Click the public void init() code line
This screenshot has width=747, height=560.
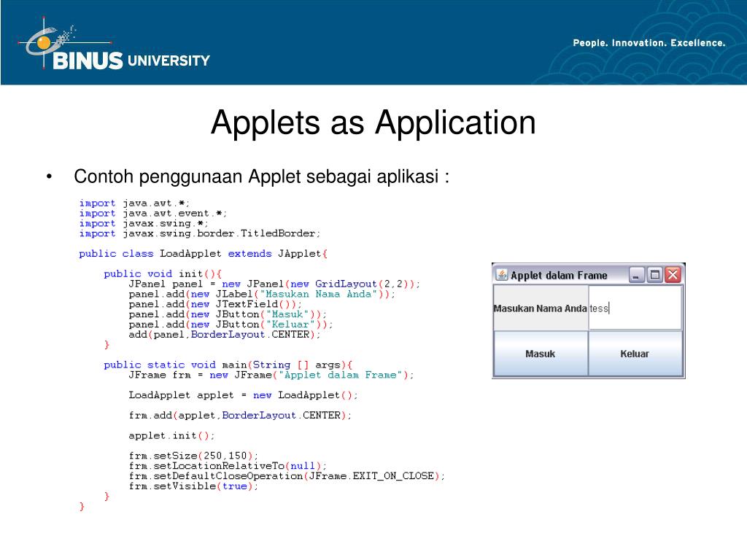tap(163, 274)
